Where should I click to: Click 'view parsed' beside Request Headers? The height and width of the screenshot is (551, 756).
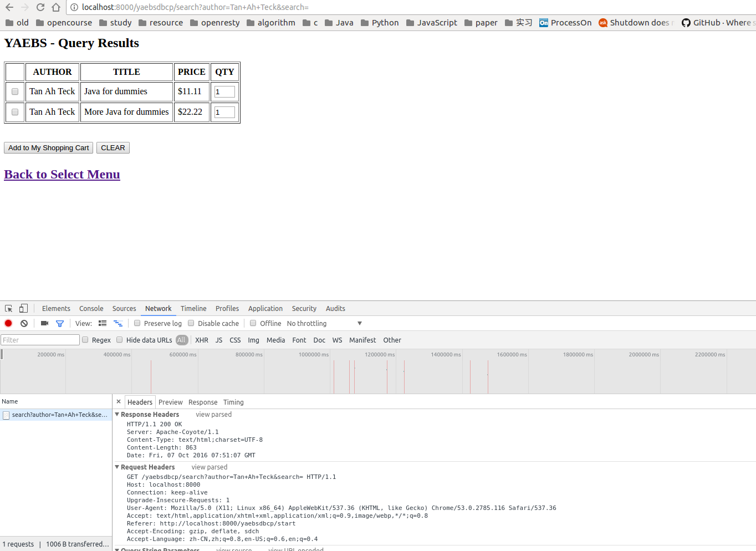point(210,467)
